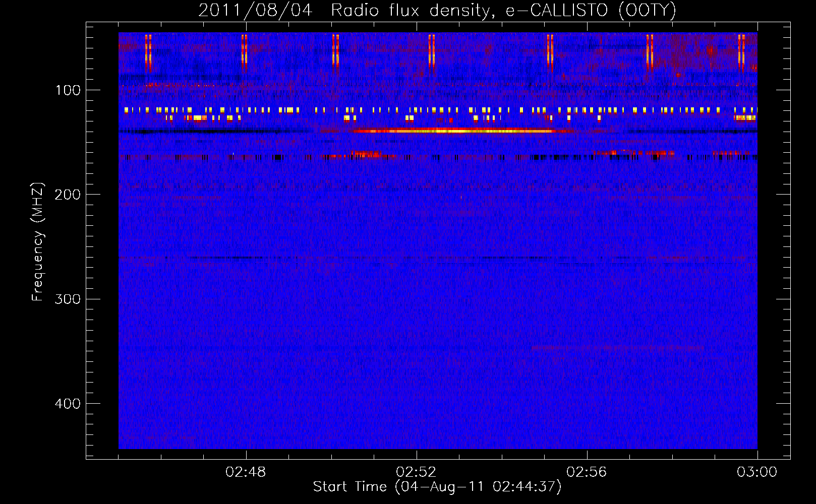Viewport: 816px width, 504px height.
Task: Click the '200' frequency tick label
Action: [68, 195]
